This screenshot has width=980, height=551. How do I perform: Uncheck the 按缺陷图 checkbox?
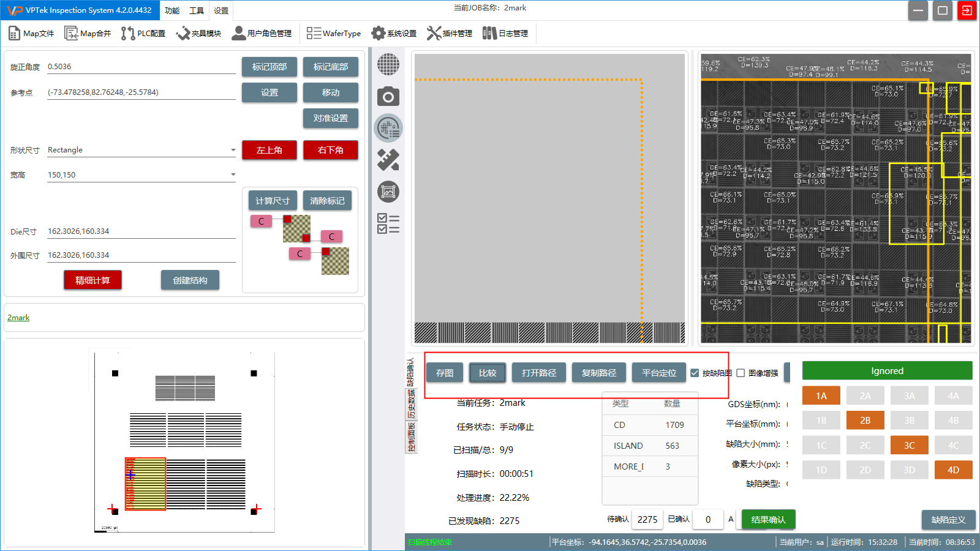tap(695, 373)
